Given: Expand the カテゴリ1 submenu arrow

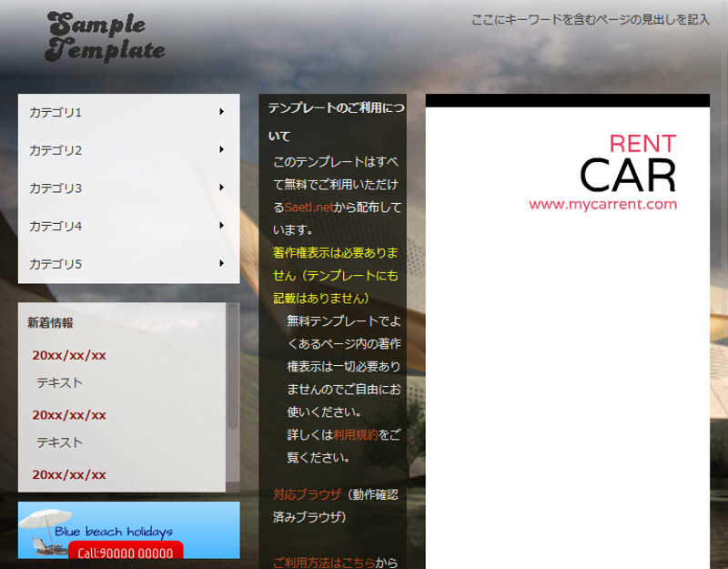Looking at the screenshot, I should (x=221, y=112).
